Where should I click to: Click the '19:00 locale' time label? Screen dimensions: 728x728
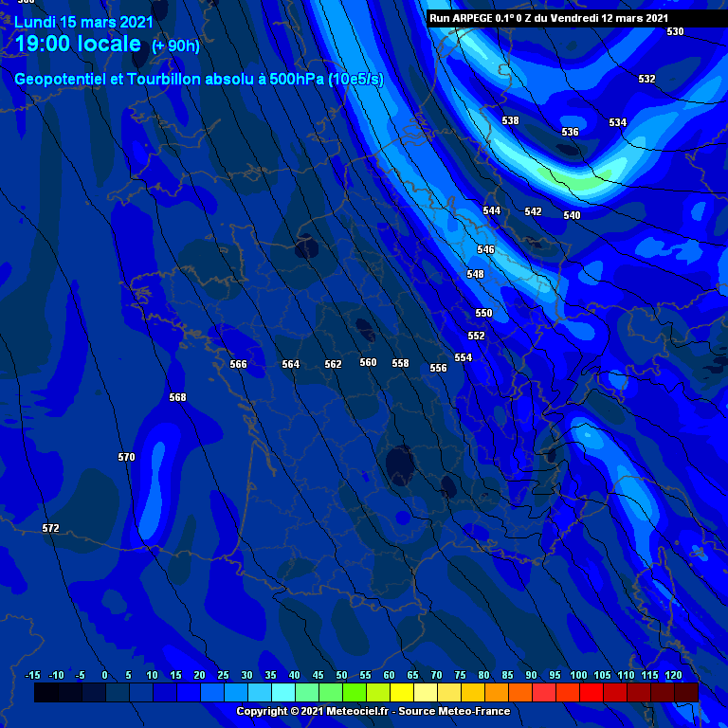(78, 45)
